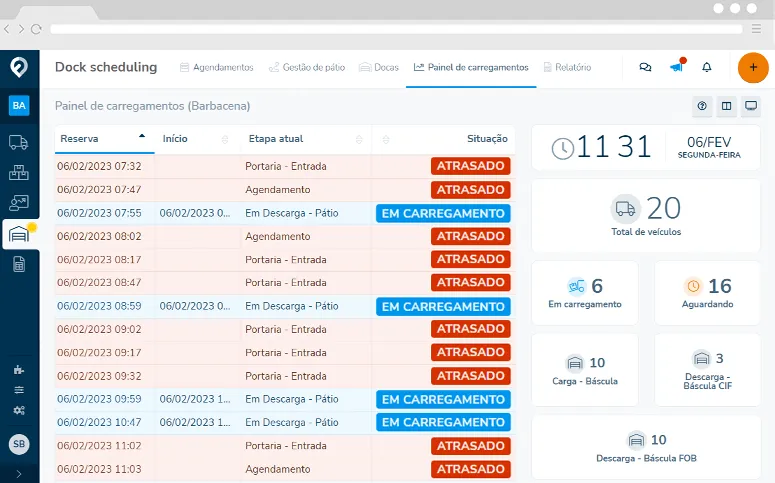Viewport: 775px width, 483px height.
Task: Click the BA unit badge
Action: tap(19, 105)
